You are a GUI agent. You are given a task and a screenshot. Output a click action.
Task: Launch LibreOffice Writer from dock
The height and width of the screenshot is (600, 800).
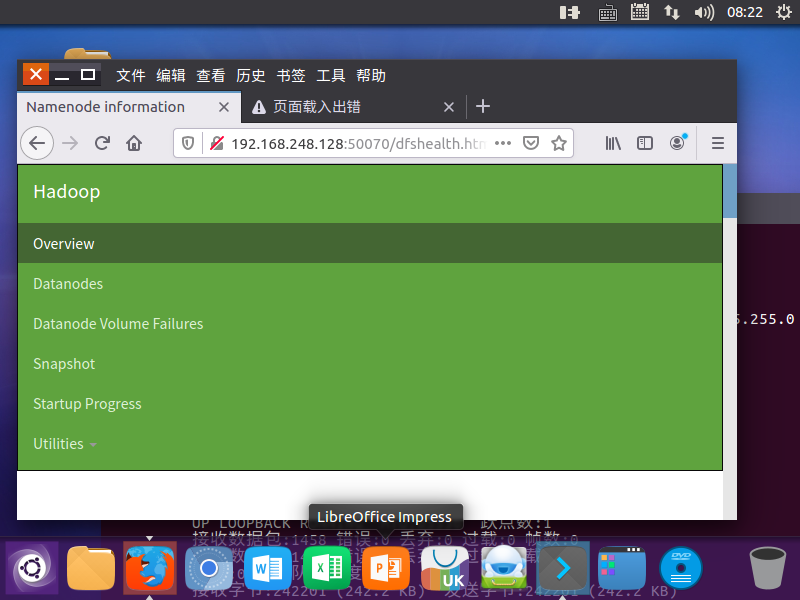[x=268, y=568]
